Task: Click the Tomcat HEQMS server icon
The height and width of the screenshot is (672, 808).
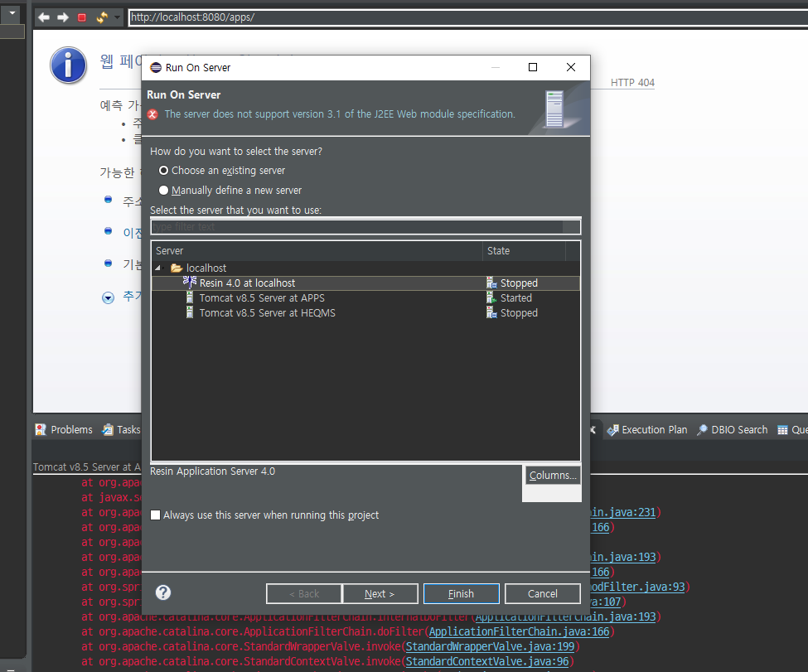Action: point(191,313)
